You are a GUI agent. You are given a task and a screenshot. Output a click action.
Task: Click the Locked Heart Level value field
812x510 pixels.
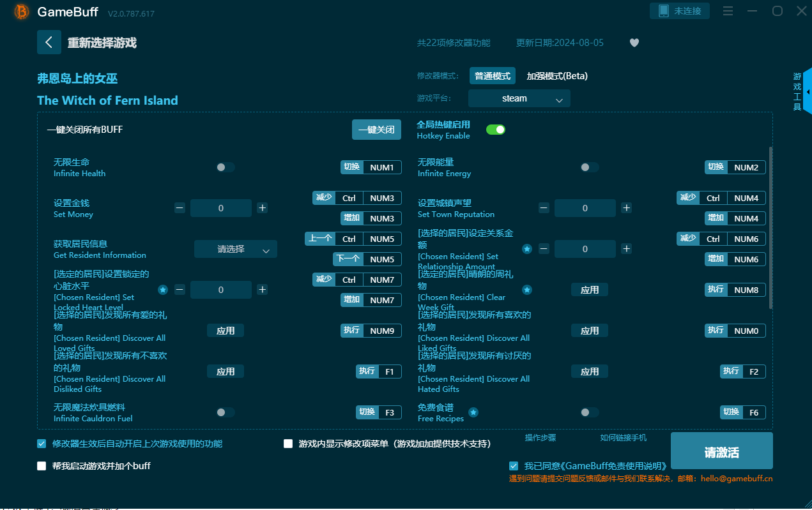[x=221, y=290]
